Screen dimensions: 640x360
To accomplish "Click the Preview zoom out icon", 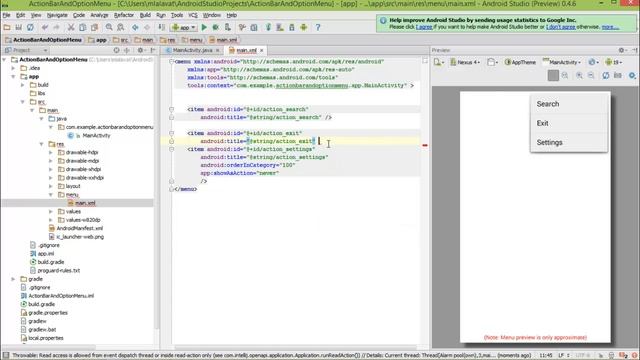I will click(591, 76).
